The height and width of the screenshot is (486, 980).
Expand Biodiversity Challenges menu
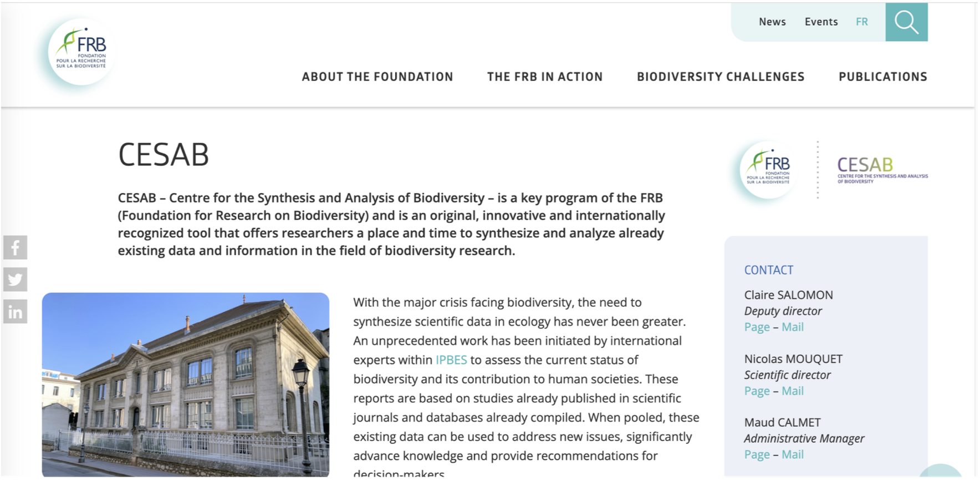pyautogui.click(x=721, y=77)
